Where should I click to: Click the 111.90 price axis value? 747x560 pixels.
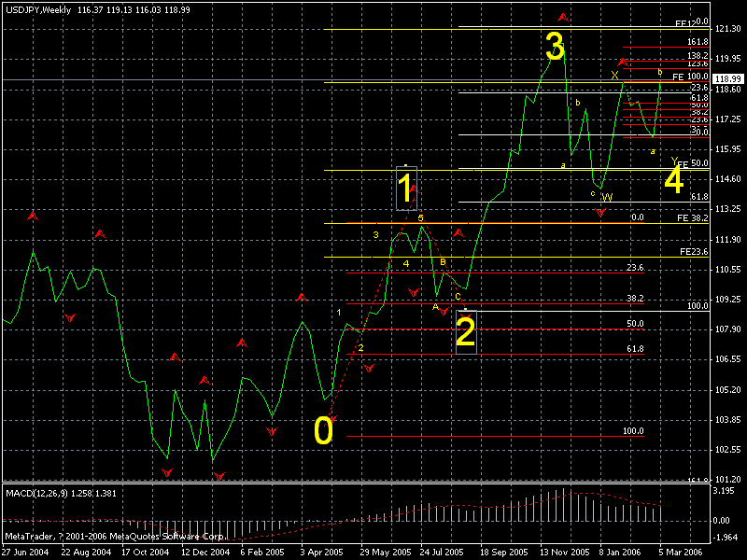728,240
